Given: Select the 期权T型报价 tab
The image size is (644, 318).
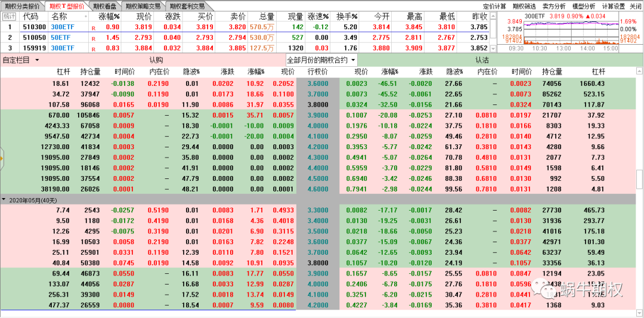Looking at the screenshot, I should 67,6.
